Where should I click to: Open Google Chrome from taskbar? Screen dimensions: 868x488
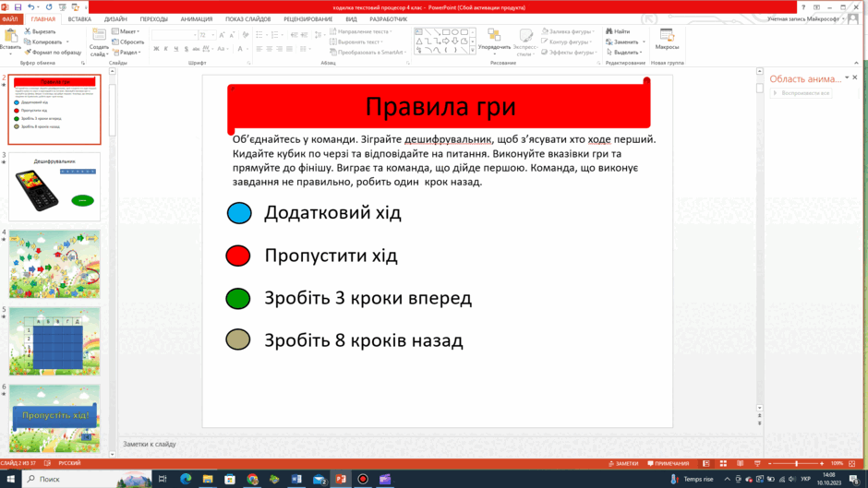[252, 479]
